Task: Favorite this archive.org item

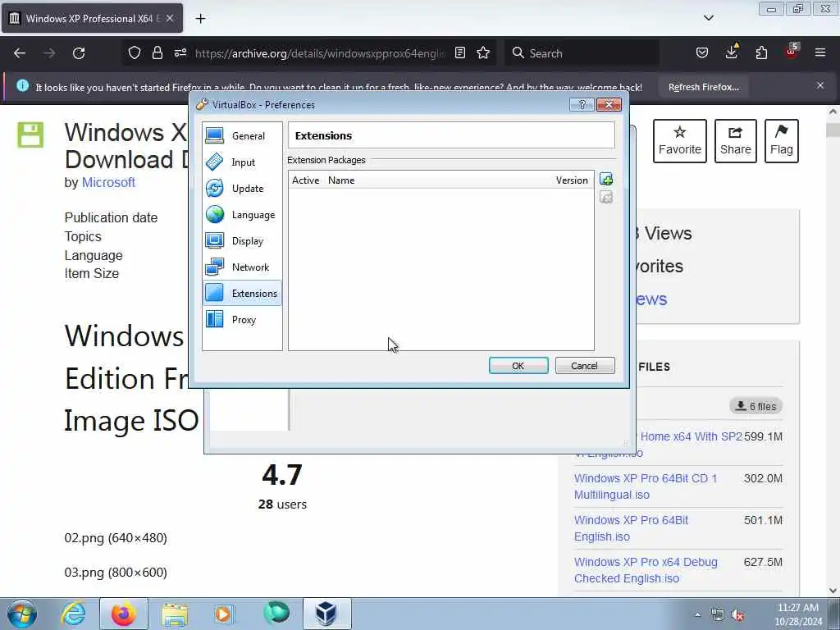Action: coord(680,141)
